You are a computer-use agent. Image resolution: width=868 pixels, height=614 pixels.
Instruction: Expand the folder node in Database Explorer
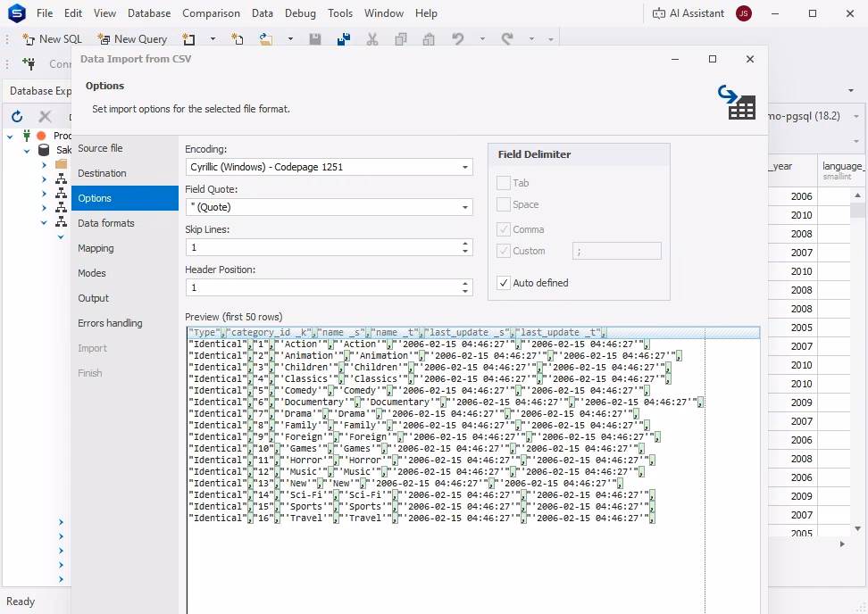pos(44,164)
